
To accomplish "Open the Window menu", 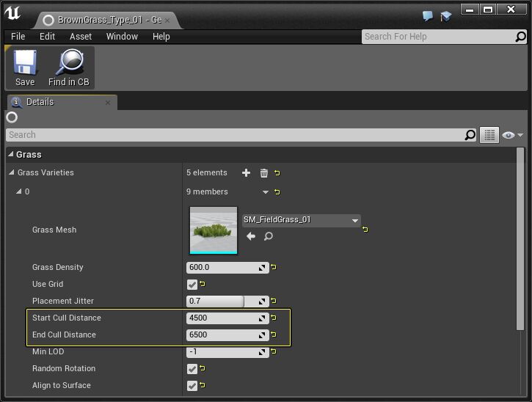I will (x=122, y=37).
